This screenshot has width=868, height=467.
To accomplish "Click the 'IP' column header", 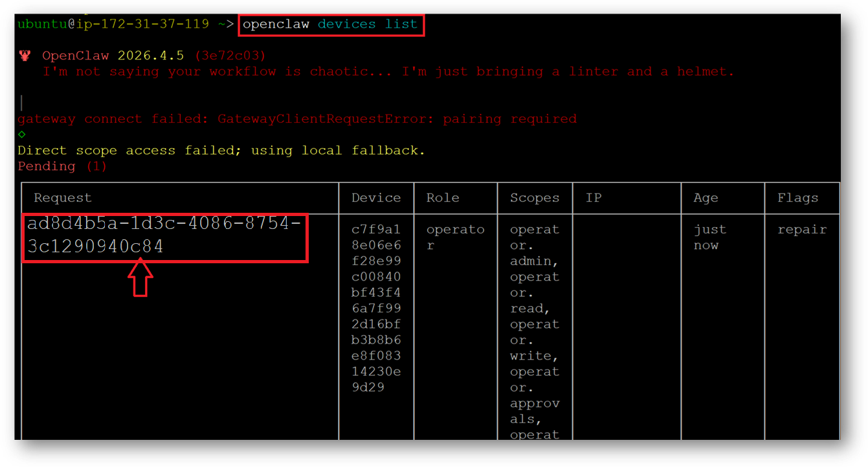I will click(594, 198).
